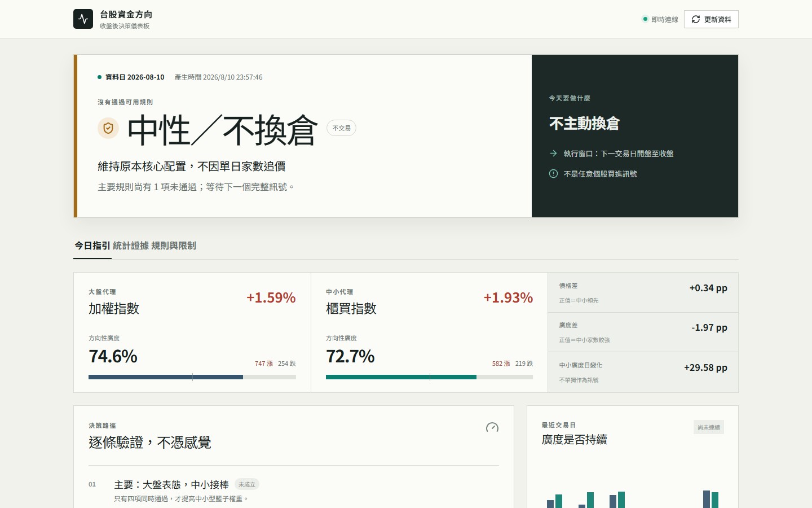Image resolution: width=812 pixels, height=508 pixels.
Task: Click the 即時連線 status text
Action: (x=665, y=19)
